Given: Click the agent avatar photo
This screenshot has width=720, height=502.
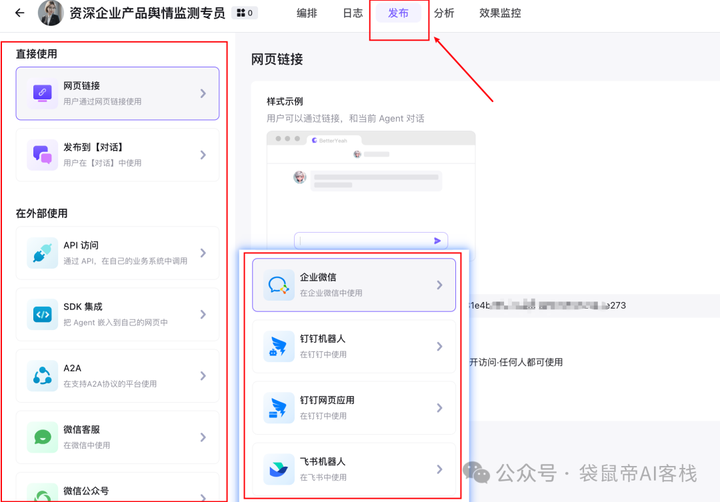Looking at the screenshot, I should pos(50,13).
